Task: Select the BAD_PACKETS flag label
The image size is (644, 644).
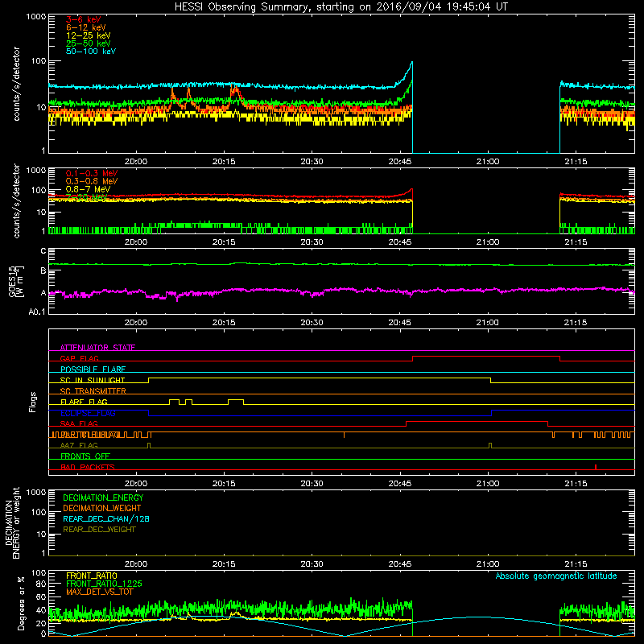Action: (x=88, y=467)
